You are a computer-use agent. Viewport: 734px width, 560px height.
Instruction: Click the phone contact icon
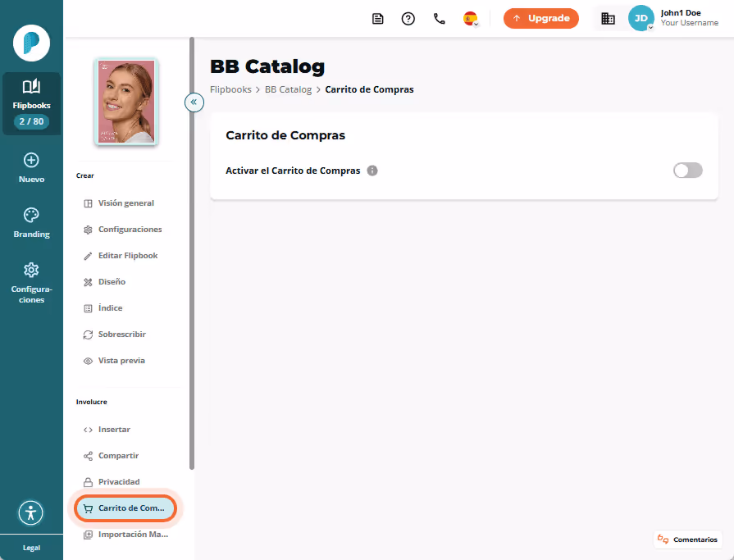tap(439, 19)
